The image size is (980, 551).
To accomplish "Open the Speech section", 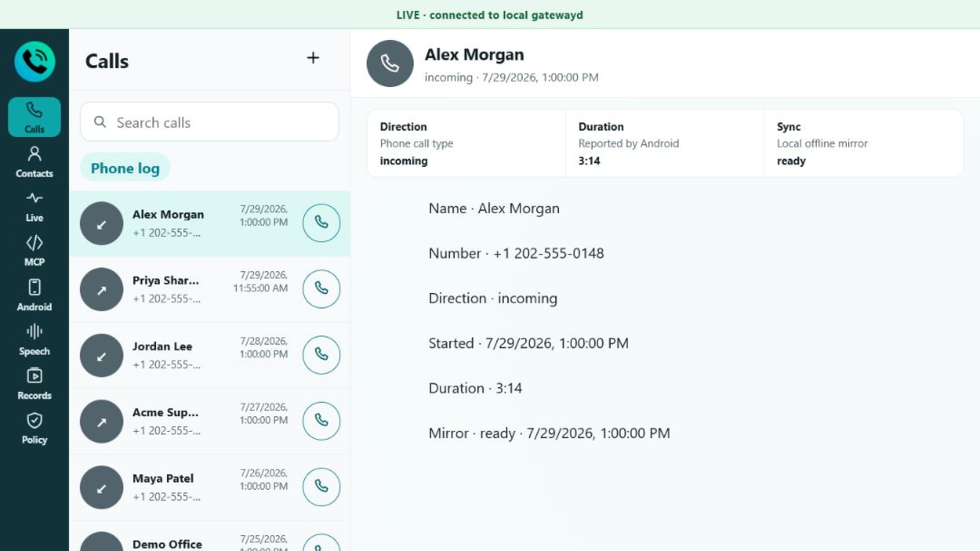I will pyautogui.click(x=34, y=339).
